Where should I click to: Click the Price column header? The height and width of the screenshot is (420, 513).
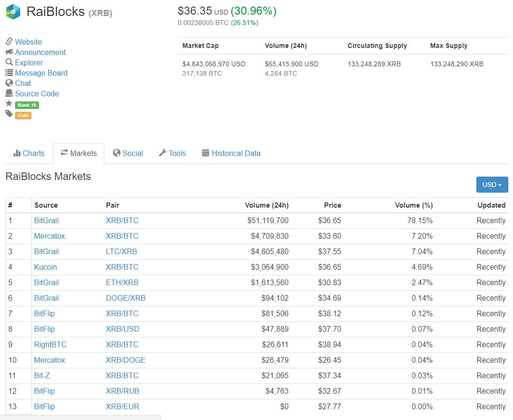coord(333,205)
